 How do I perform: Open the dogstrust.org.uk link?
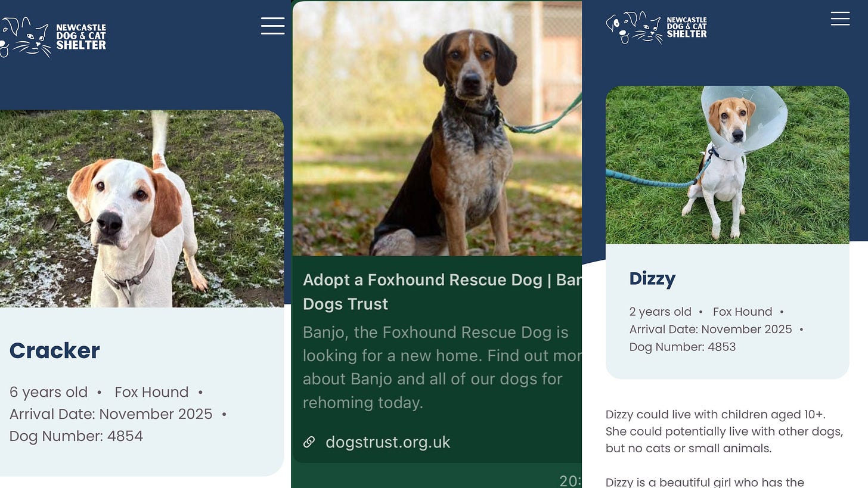(x=387, y=442)
